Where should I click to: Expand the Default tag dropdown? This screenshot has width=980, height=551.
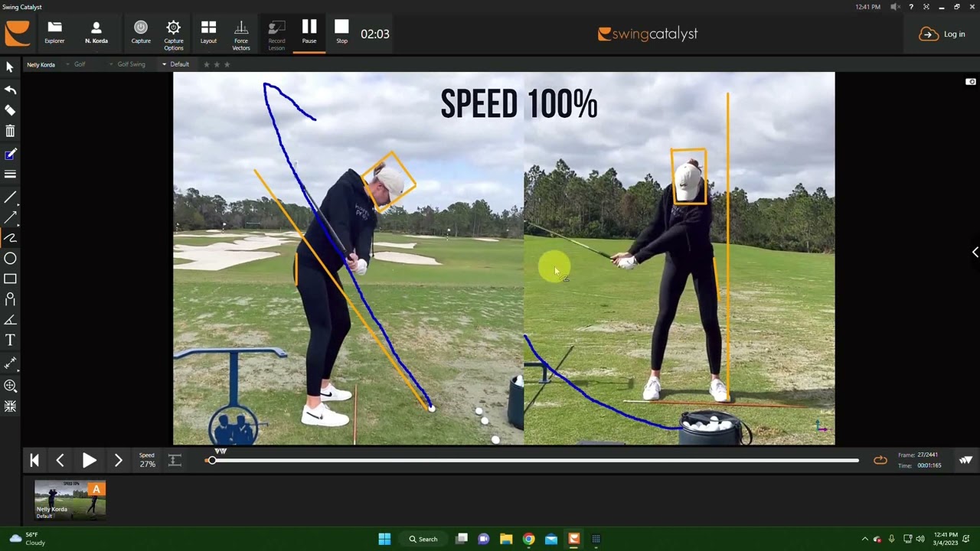pos(175,64)
